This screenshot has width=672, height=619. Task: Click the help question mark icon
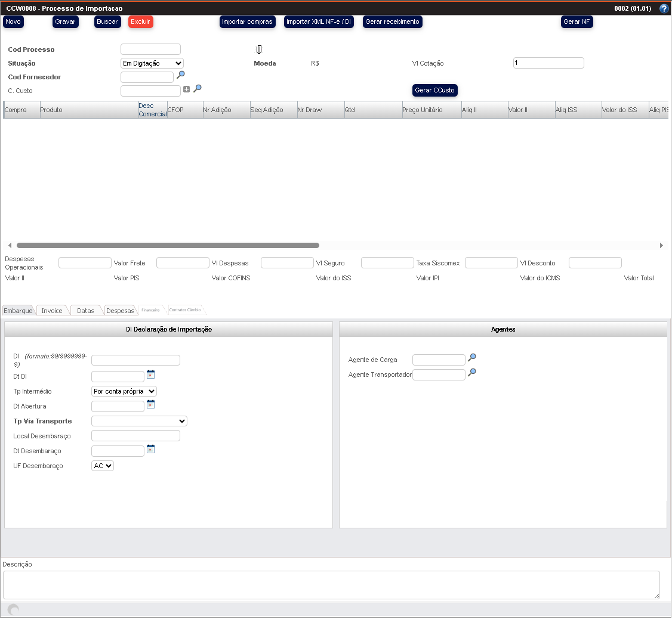pyautogui.click(x=664, y=9)
